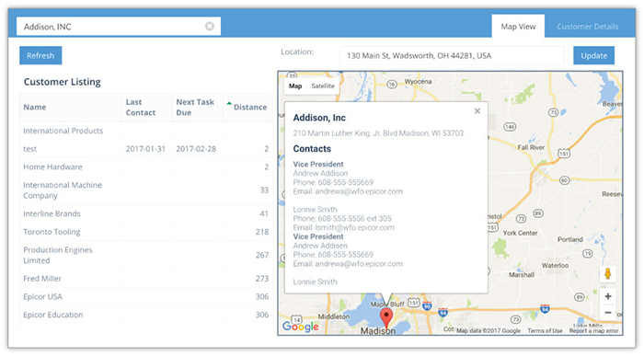
Task: Select Toronto Tooling customer
Action: tap(145, 232)
